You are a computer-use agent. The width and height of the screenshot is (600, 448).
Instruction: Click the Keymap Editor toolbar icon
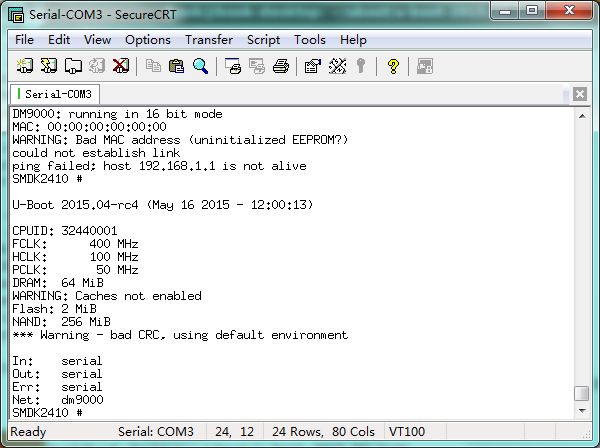[x=338, y=66]
